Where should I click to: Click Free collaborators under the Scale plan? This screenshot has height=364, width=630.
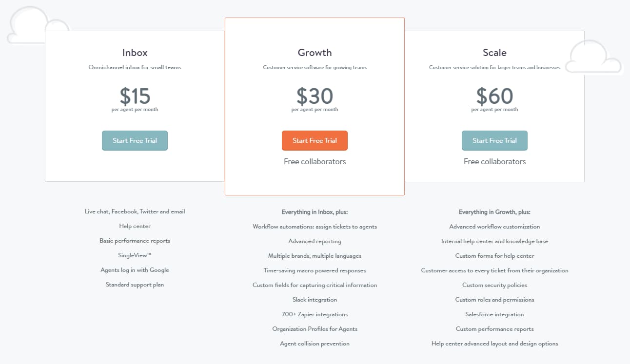[494, 161]
